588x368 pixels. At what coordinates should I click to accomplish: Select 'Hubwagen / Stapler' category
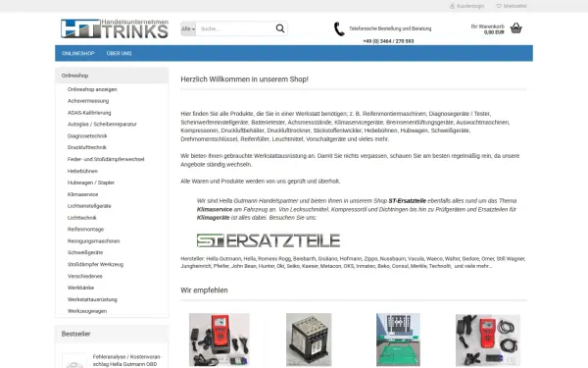(x=91, y=183)
